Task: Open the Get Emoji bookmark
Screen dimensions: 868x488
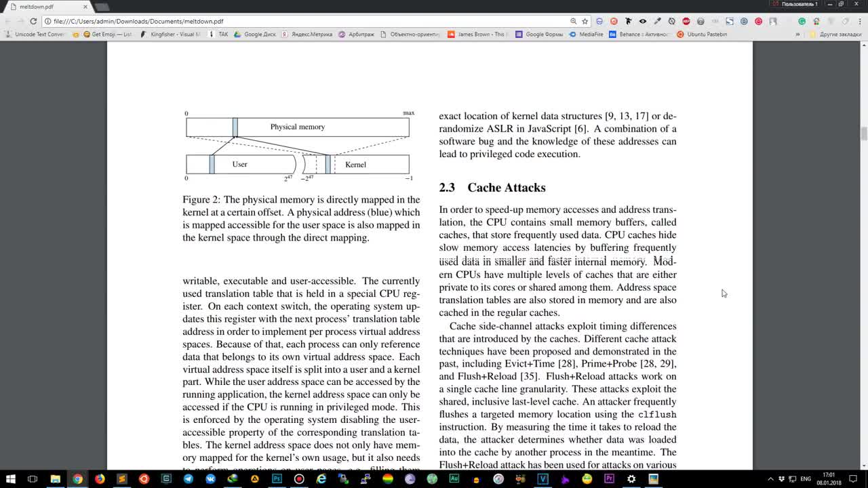Action: click(x=107, y=34)
